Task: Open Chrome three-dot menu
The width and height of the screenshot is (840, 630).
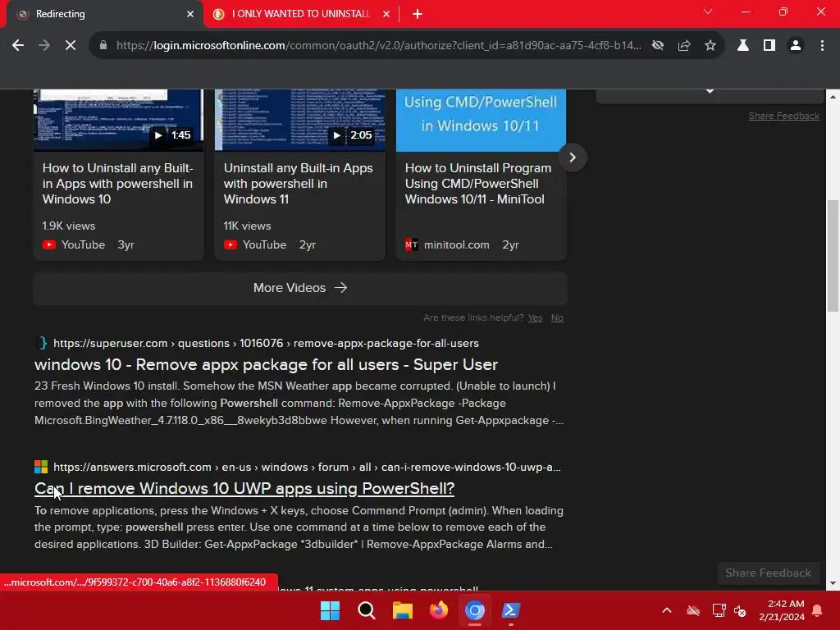Action: (822, 46)
